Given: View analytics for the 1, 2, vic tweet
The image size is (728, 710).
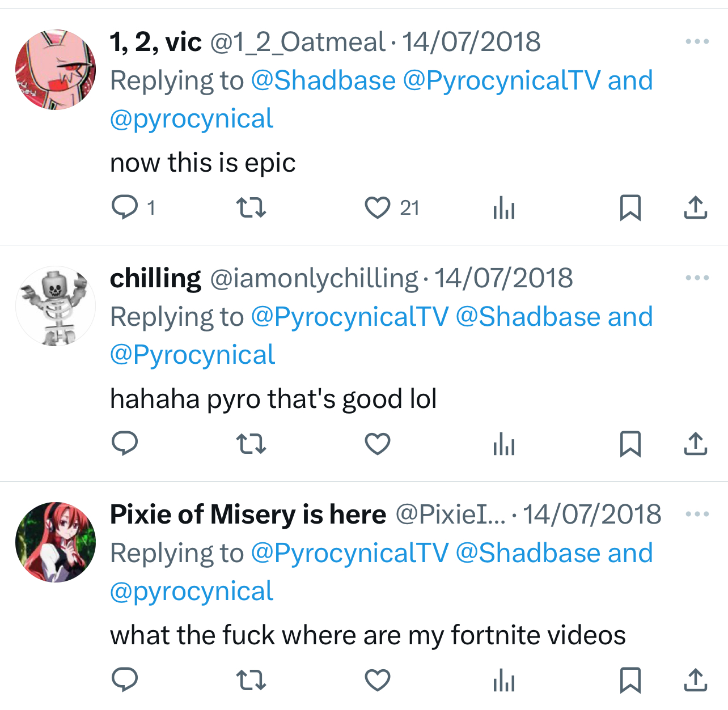Looking at the screenshot, I should [x=504, y=207].
